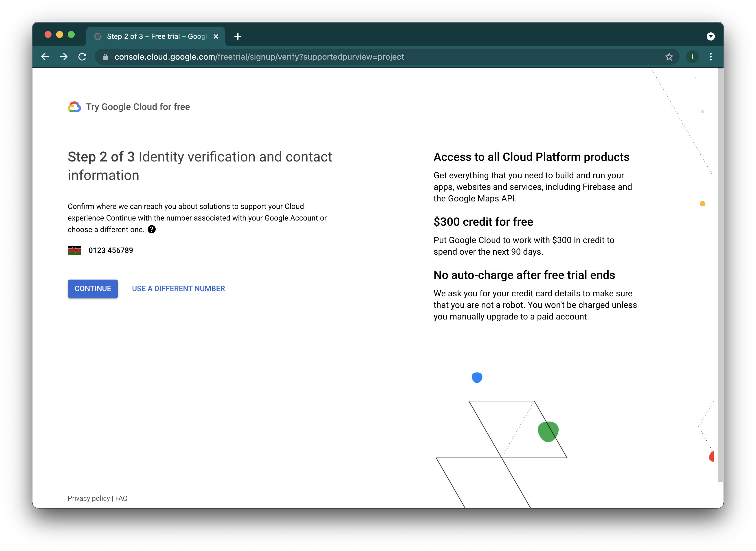Choose USE A DIFFERENT NUMBER
756x551 pixels.
pos(178,289)
